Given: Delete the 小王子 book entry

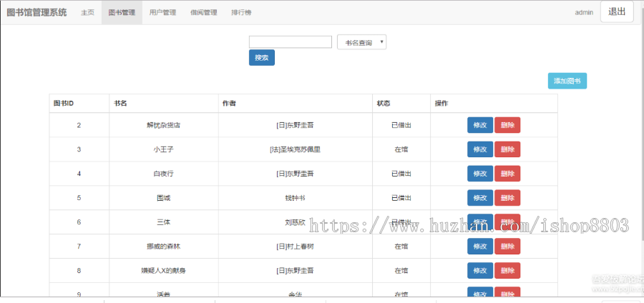Looking at the screenshot, I should 507,149.
